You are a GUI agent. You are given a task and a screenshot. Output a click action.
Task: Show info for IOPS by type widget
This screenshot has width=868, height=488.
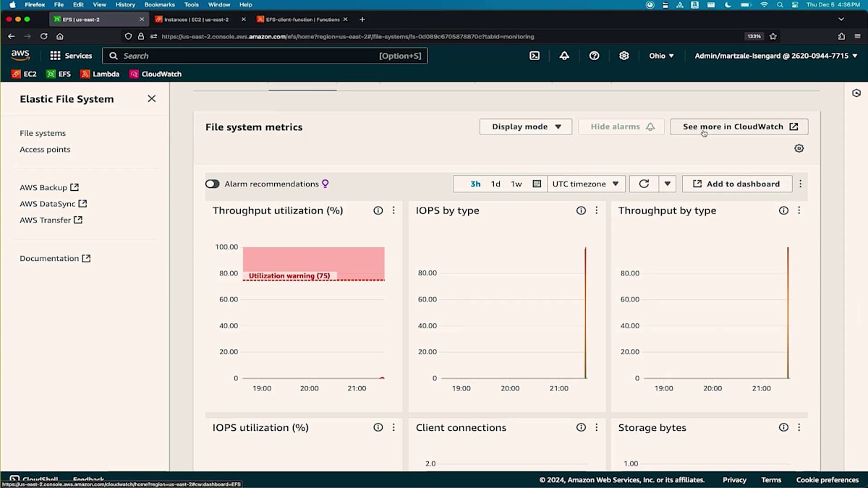[x=581, y=210]
